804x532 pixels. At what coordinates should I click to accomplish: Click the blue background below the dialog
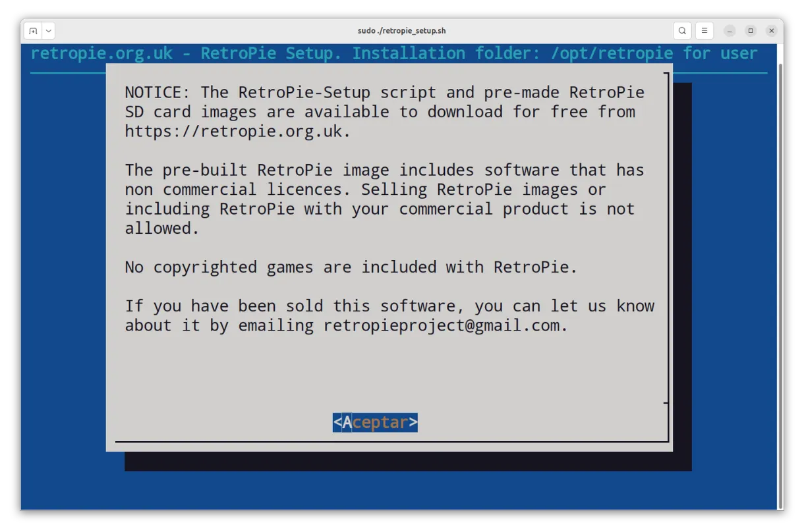pyautogui.click(x=395, y=491)
